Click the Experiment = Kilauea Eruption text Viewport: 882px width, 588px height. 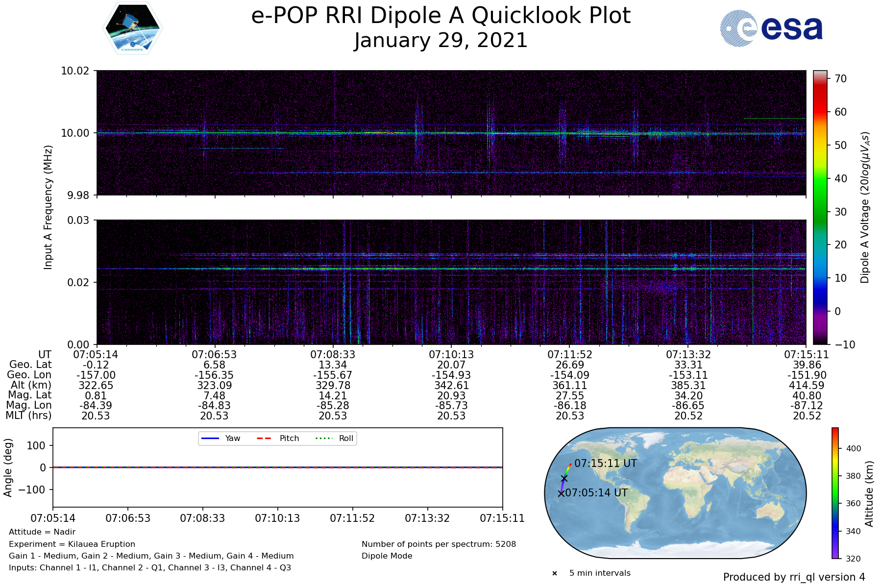[72, 544]
